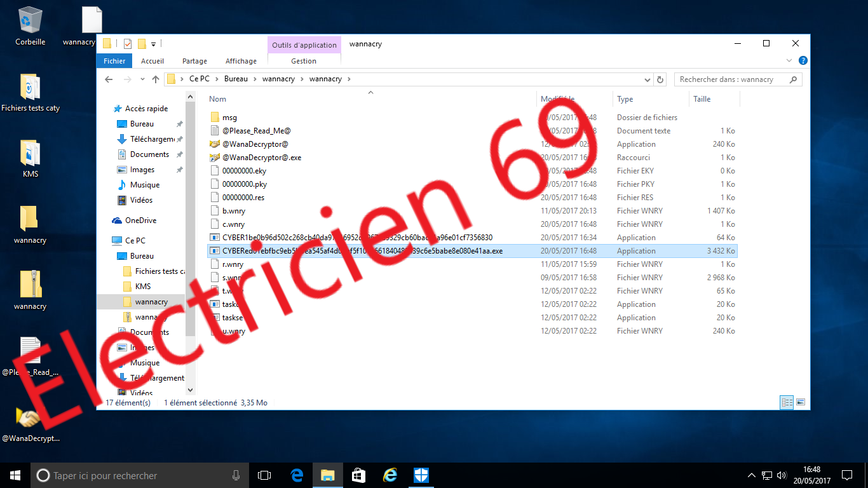Screen dimensions: 868x488
Task: Open the Affichage ribbon tab
Action: click(x=241, y=61)
